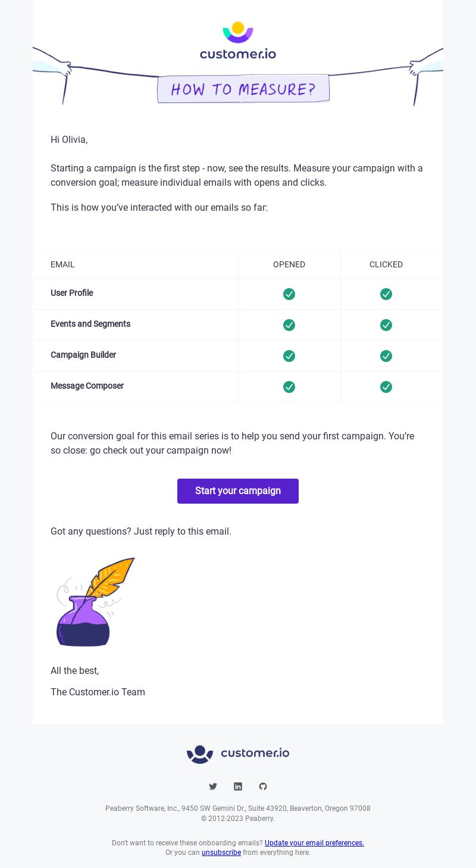Viewport: 476px width, 868px height.
Task: Click the How to Measure banner
Action: tap(243, 89)
